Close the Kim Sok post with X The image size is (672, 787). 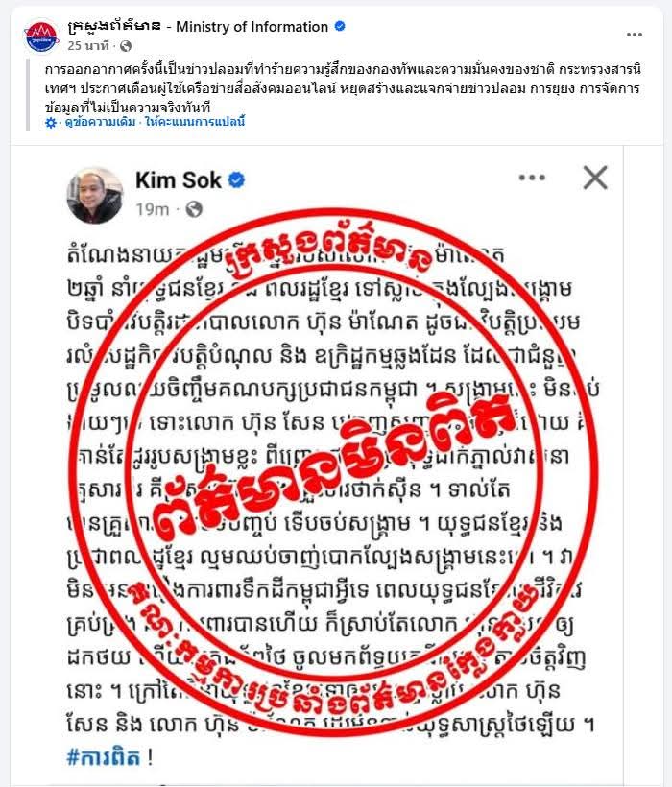595,178
